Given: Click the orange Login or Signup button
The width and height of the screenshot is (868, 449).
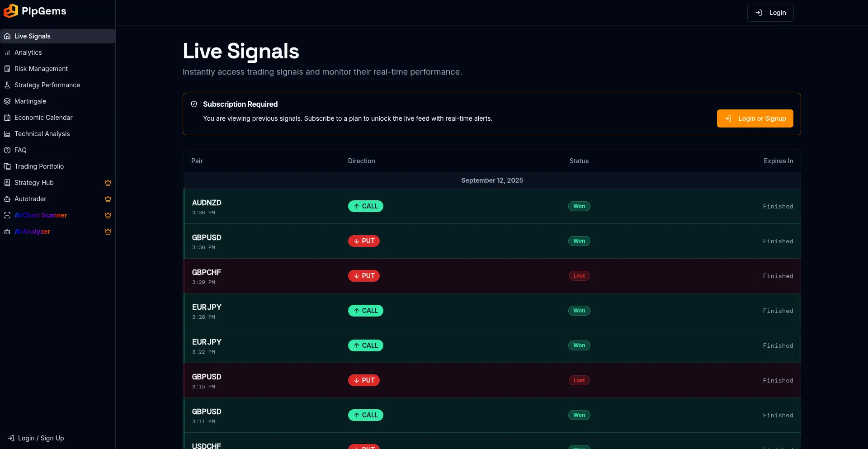Looking at the screenshot, I should (755, 118).
